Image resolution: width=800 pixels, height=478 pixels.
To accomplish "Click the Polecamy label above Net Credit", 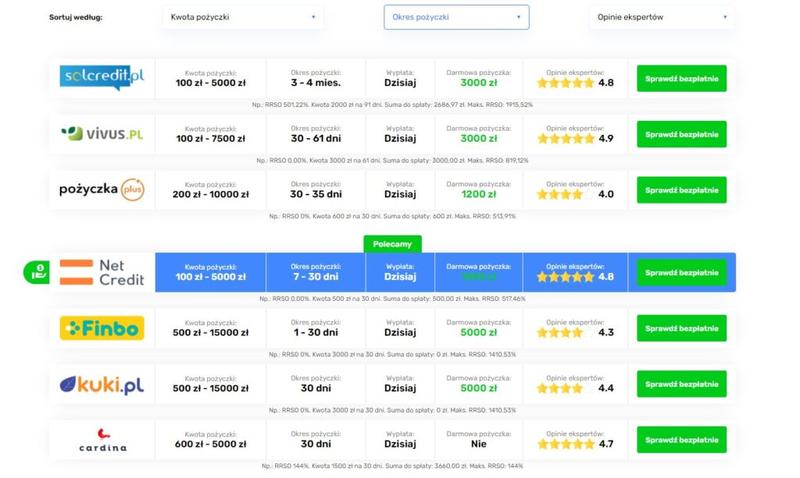I will 392,244.
